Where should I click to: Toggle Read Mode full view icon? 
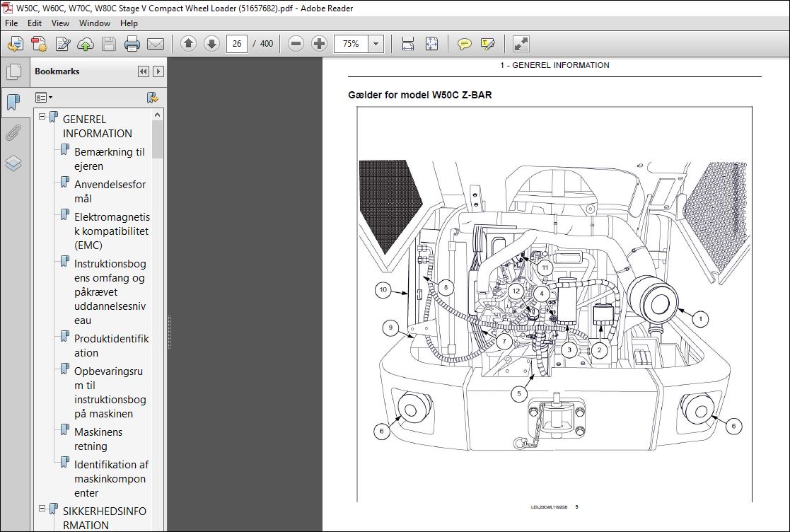click(x=521, y=44)
